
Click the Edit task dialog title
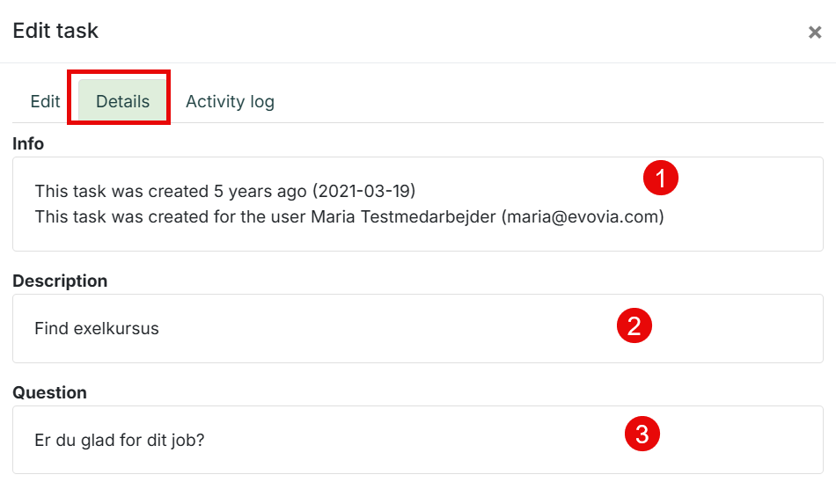coord(55,31)
